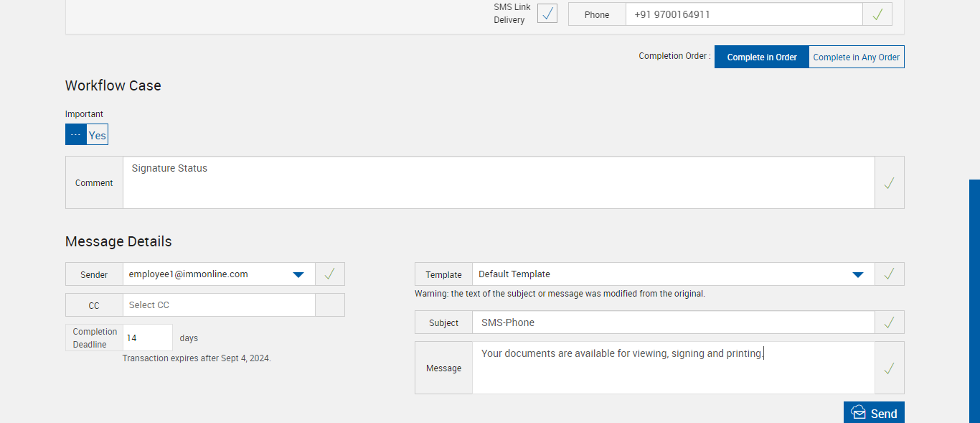Open the Sender email dropdown arrow
The height and width of the screenshot is (423, 980).
tap(299, 274)
